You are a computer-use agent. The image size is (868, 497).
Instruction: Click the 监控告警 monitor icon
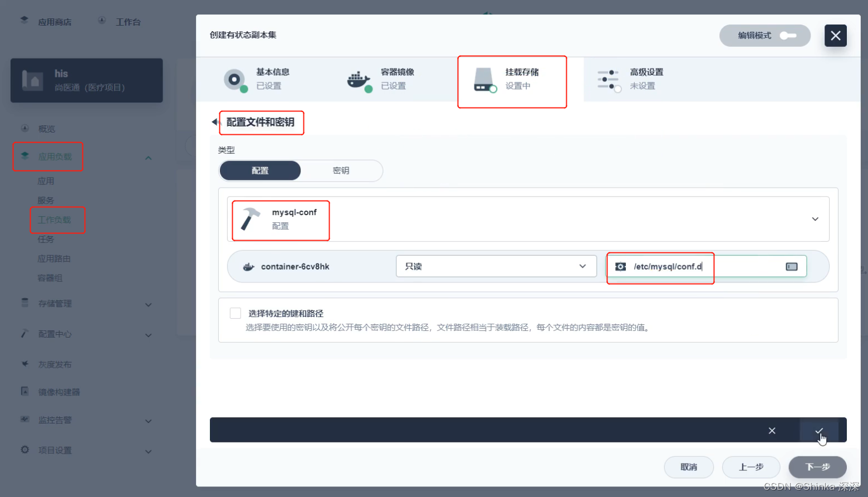pyautogui.click(x=25, y=419)
